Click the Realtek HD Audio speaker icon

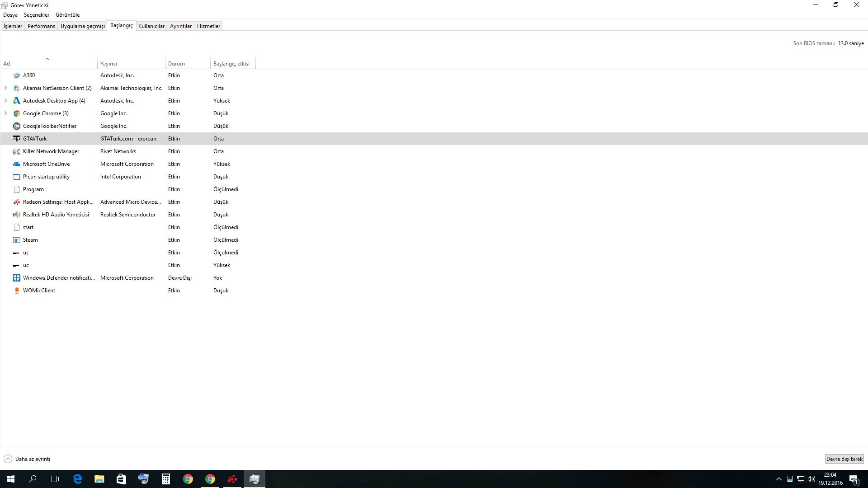coord(17,215)
